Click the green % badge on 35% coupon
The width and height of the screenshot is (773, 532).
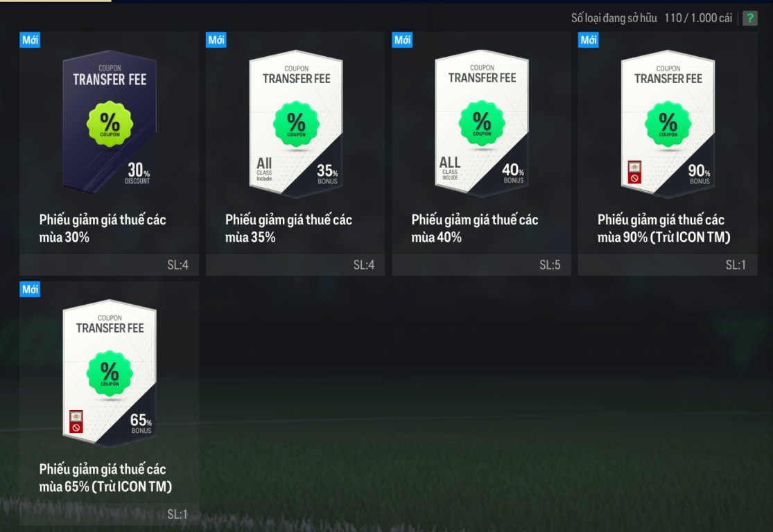296,123
